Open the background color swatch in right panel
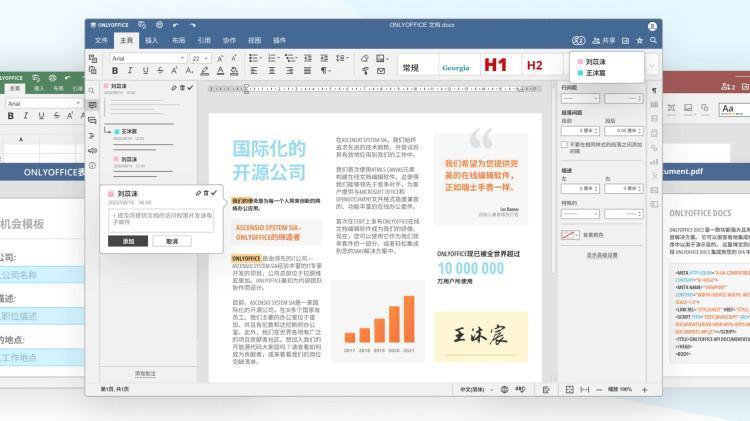 click(570, 235)
